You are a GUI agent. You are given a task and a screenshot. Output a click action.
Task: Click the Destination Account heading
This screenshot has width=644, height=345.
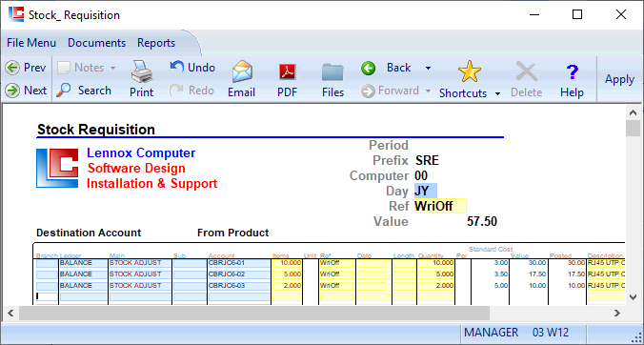pos(89,233)
